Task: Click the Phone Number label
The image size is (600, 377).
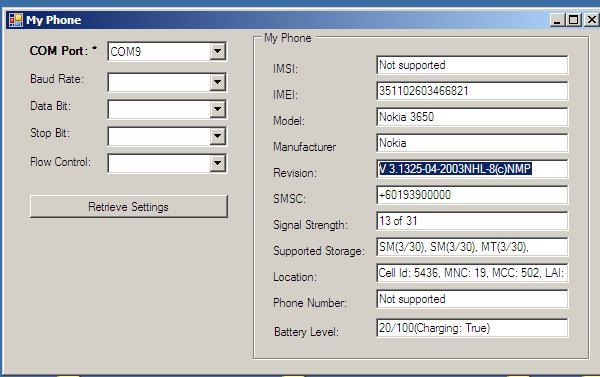Action: click(310, 303)
